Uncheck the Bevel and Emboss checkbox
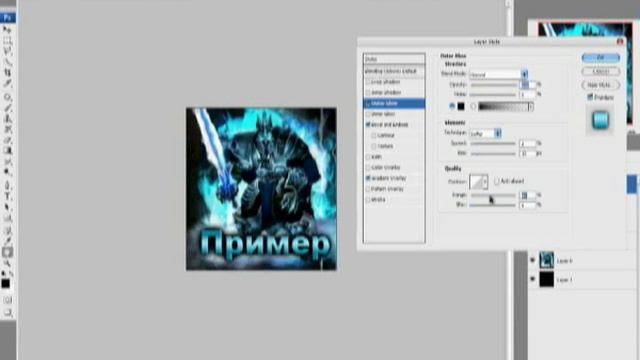This screenshot has height=360, width=640. coord(368,124)
